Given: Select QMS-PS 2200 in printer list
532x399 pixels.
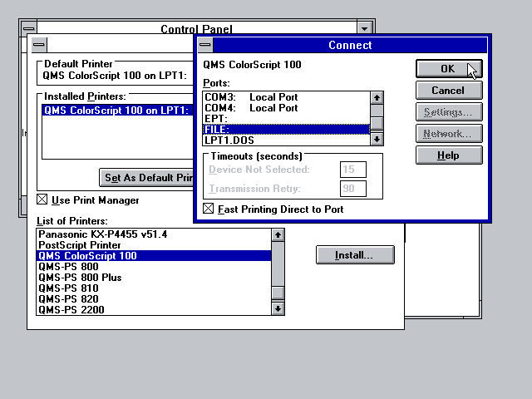Looking at the screenshot, I should click(154, 310).
